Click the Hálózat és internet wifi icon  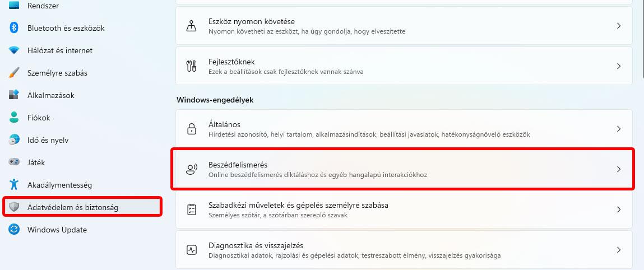point(15,50)
